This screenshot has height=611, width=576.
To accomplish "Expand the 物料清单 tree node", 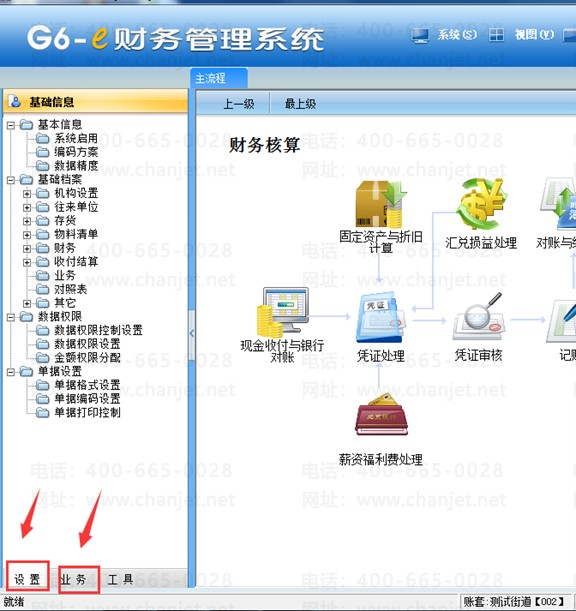I will (x=27, y=235).
